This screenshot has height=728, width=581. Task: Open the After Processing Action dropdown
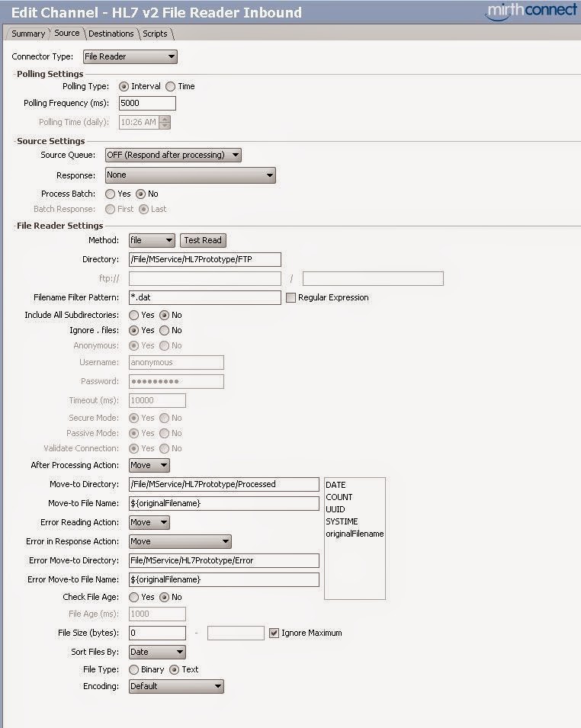click(x=149, y=465)
